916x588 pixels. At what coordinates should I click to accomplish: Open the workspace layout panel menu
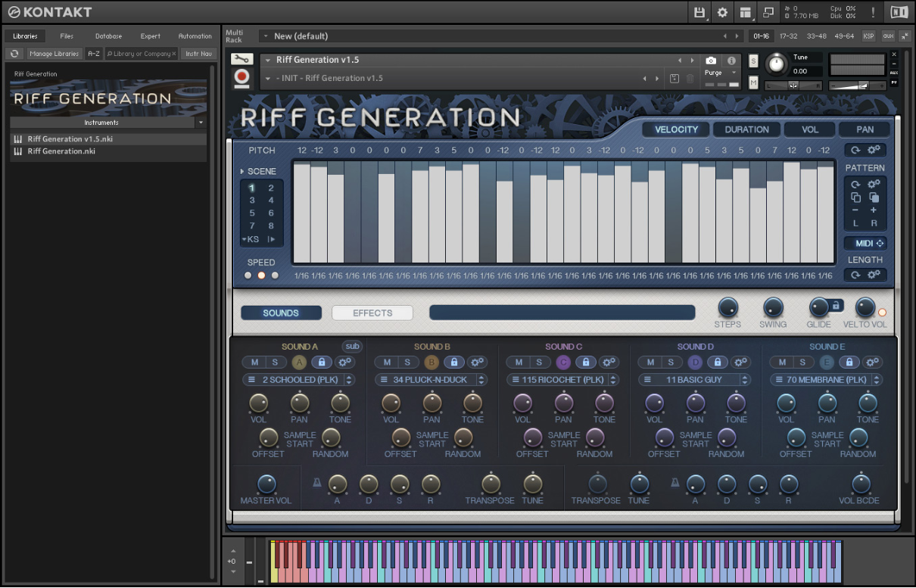click(746, 12)
